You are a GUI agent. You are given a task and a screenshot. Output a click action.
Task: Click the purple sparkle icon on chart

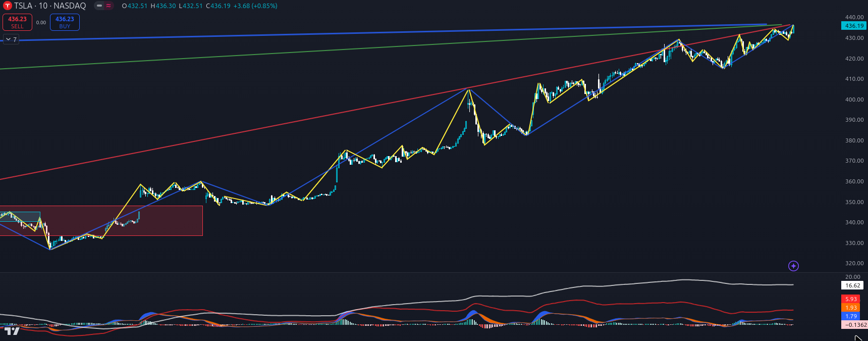click(793, 266)
